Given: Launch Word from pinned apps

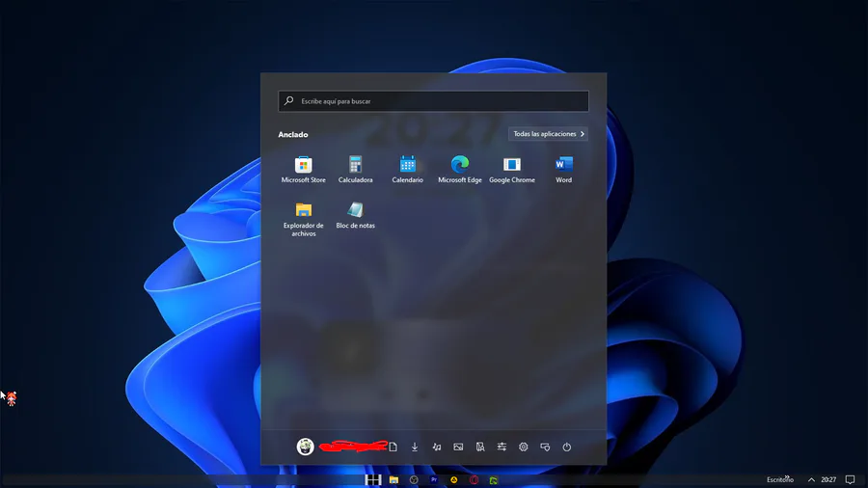Looking at the screenshot, I should click(x=563, y=170).
